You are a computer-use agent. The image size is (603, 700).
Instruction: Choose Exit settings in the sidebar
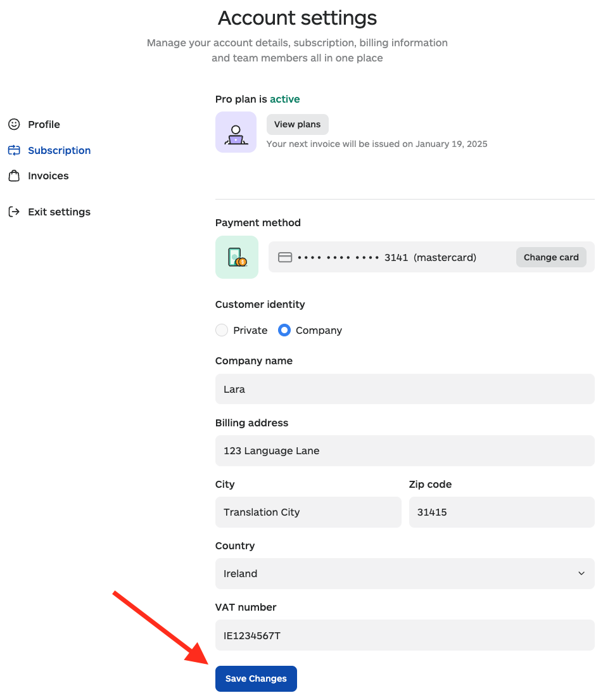(x=59, y=212)
